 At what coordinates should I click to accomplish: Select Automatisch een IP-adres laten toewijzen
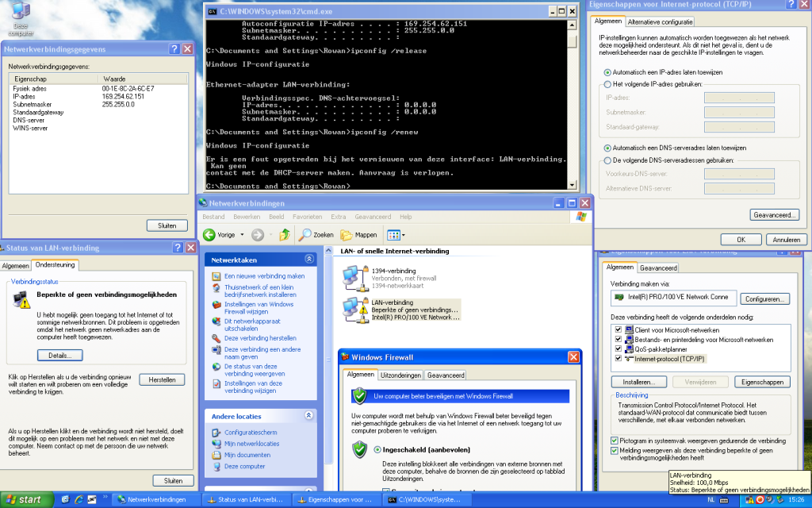tap(607, 72)
